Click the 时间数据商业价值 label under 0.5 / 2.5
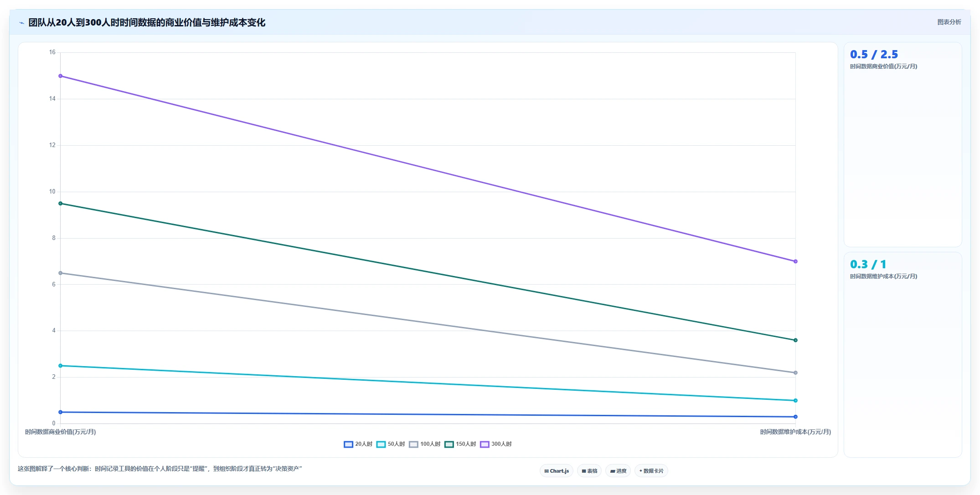 click(x=883, y=66)
